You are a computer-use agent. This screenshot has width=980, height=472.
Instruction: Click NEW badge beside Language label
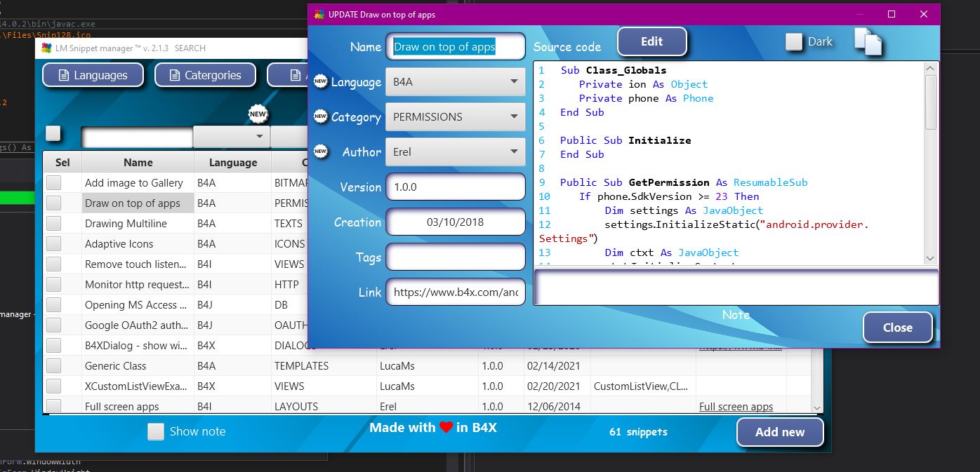click(321, 82)
